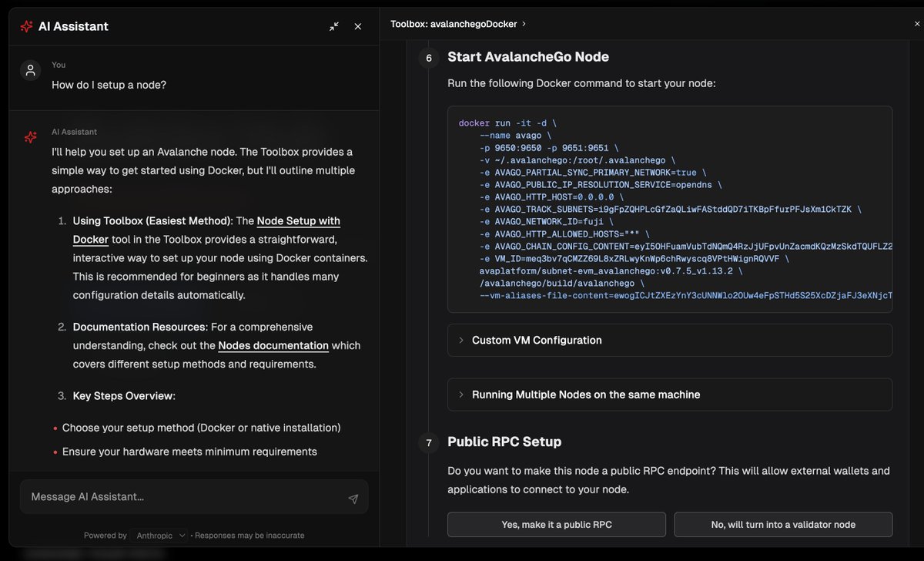Open the 'Node Setup with Docker' link
Viewport: 924px width, 561px height.
(206, 230)
